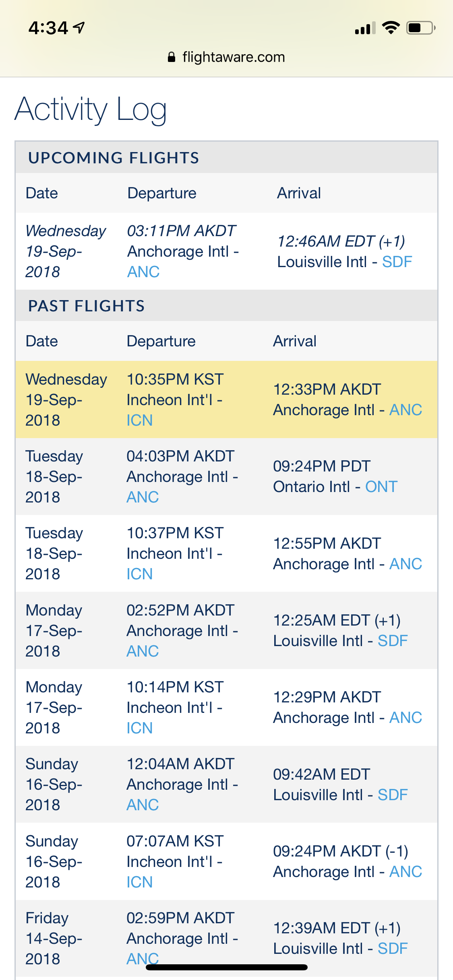The height and width of the screenshot is (980, 453).
Task: Tap the Wi-Fi icon in status bar
Action: click(391, 27)
